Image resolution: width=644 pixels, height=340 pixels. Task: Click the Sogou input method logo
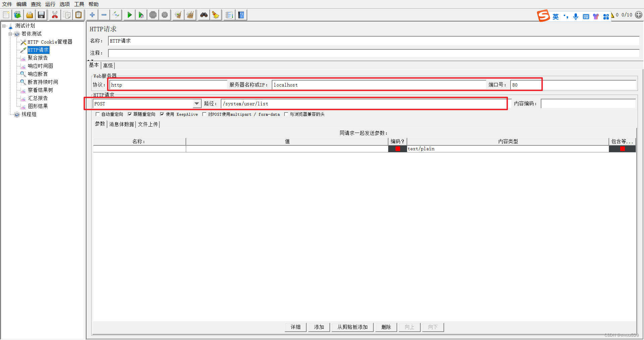[543, 16]
